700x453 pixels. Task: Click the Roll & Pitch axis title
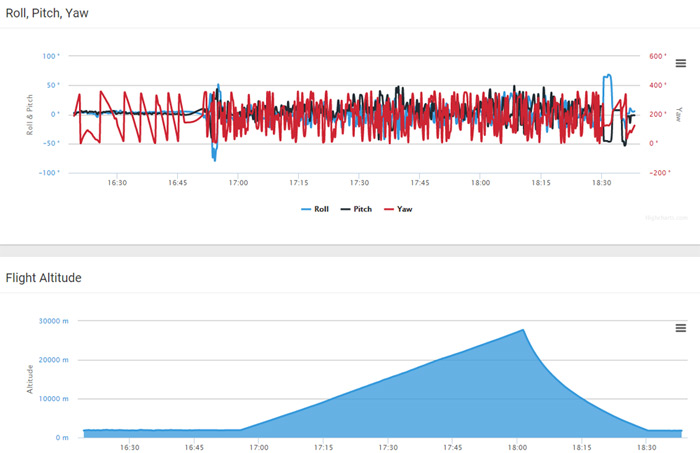(x=29, y=115)
